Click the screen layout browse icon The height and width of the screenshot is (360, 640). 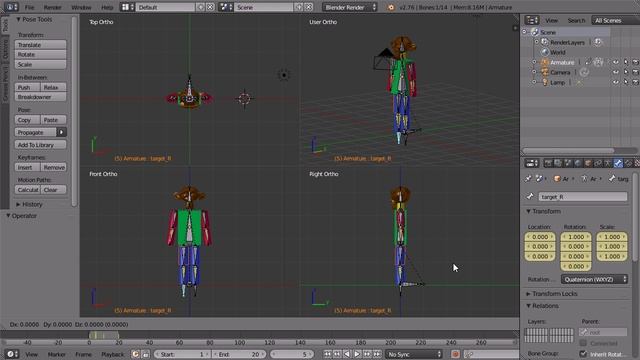tap(128, 7)
